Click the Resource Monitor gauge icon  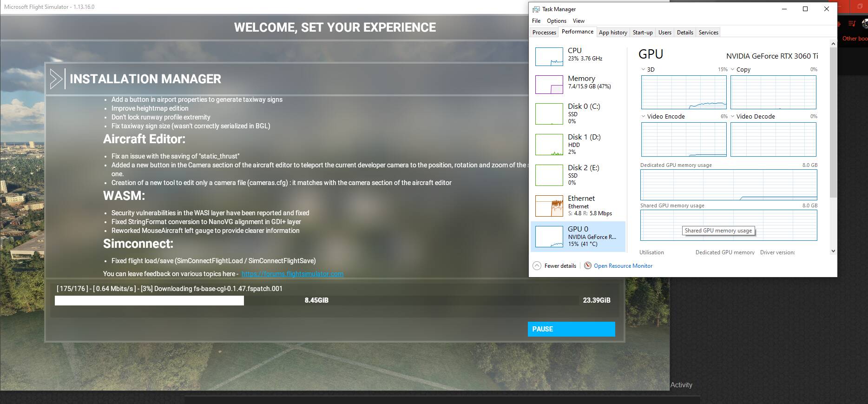click(x=588, y=265)
